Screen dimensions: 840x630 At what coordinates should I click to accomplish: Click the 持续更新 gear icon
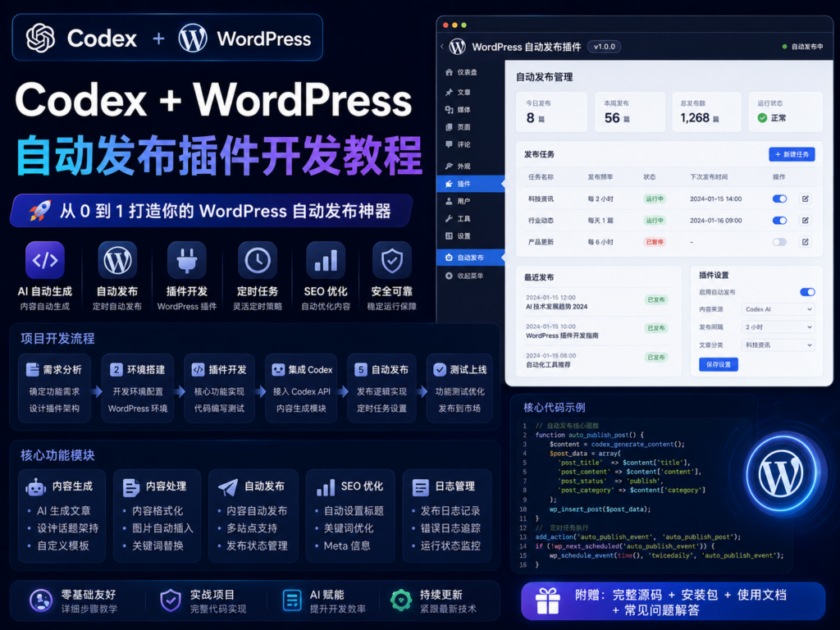pyautogui.click(x=401, y=600)
